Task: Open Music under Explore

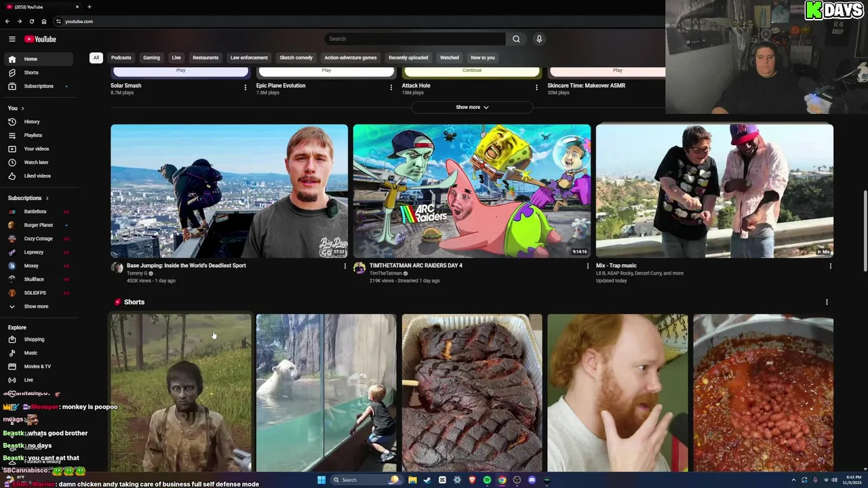Action: 38,353
